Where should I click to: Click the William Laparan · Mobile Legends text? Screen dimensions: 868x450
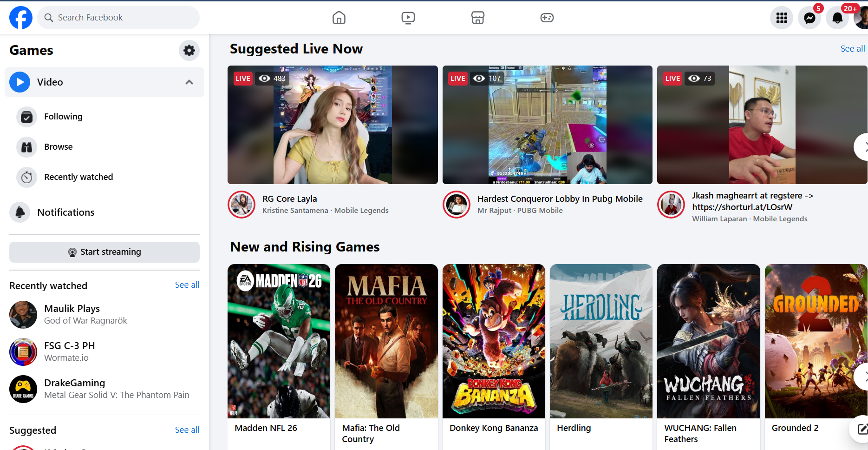click(x=750, y=219)
